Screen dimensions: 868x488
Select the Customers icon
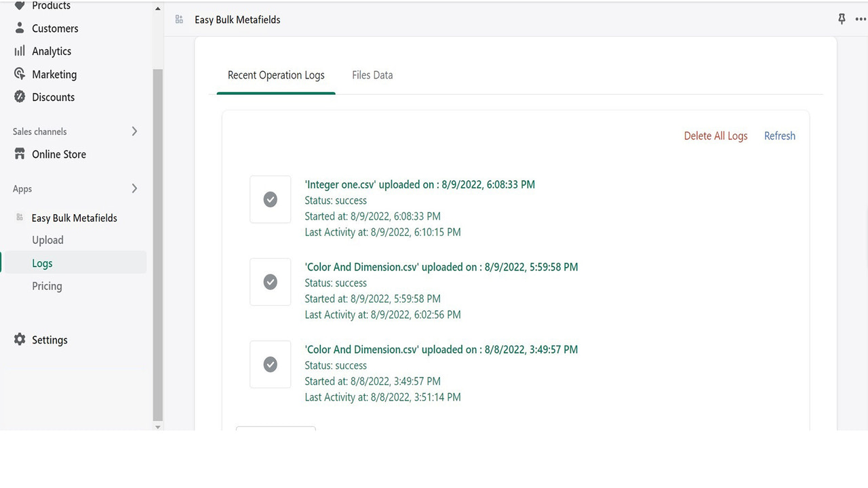click(20, 28)
